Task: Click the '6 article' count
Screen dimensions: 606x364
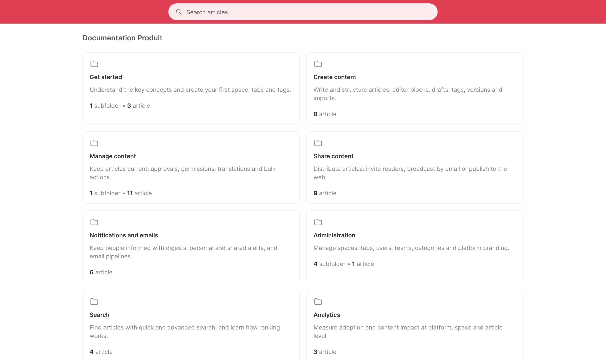Action: pos(101,272)
